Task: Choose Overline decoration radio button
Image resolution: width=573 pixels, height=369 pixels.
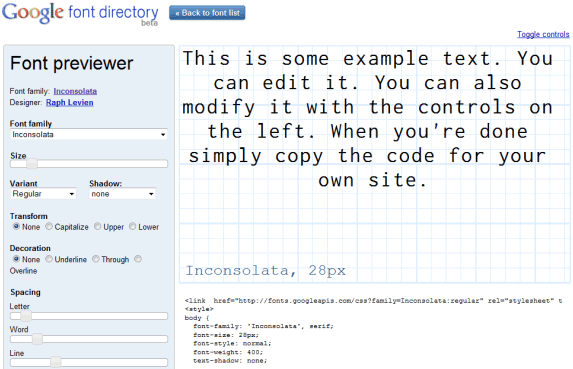Action: tap(138, 259)
